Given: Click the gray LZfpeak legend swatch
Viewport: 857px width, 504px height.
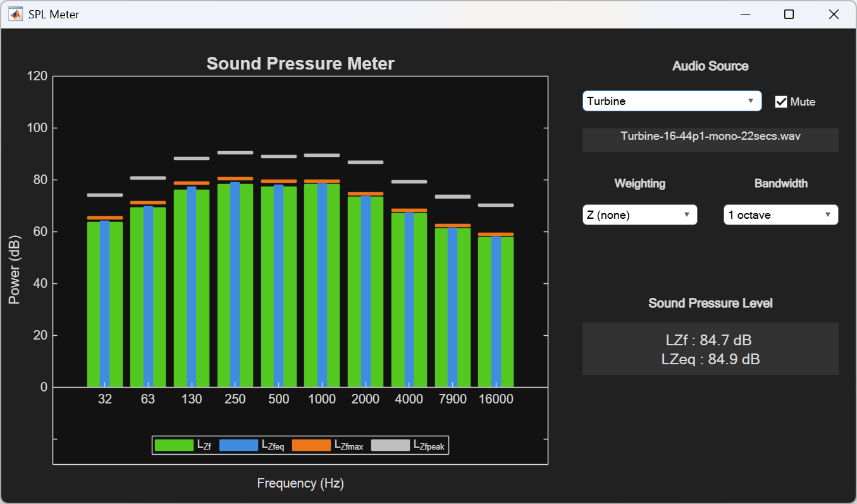Looking at the screenshot, I should 390,445.
